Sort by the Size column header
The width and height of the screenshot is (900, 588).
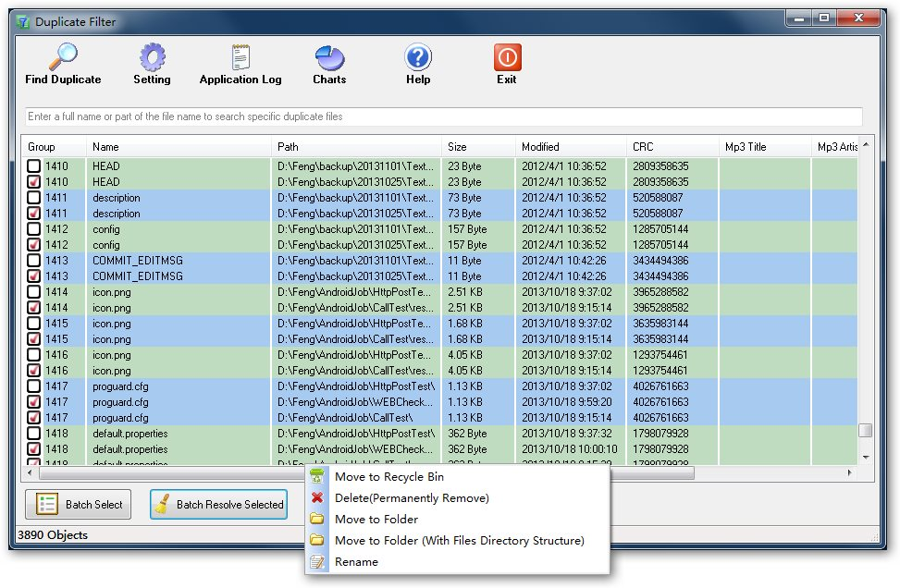tap(478, 146)
